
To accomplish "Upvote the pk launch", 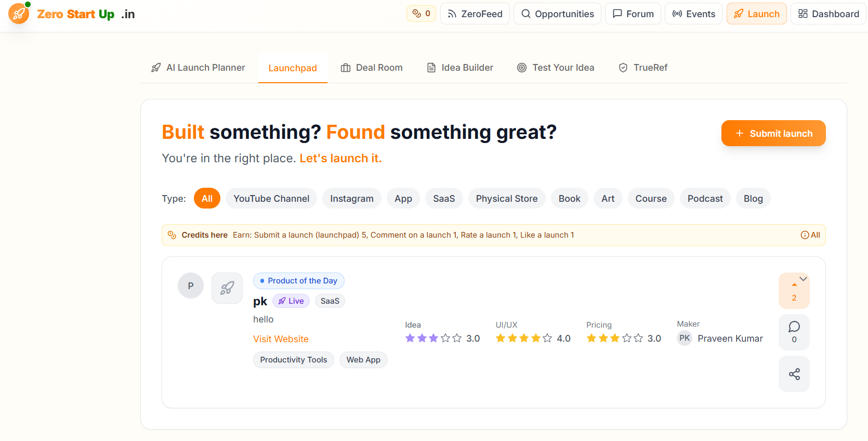I will click(794, 291).
